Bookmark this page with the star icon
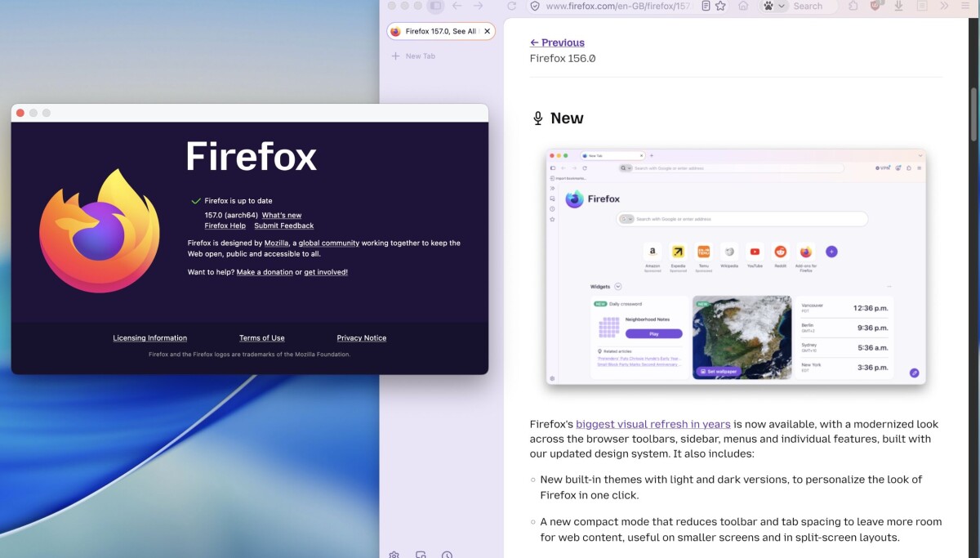980x558 pixels. point(720,6)
